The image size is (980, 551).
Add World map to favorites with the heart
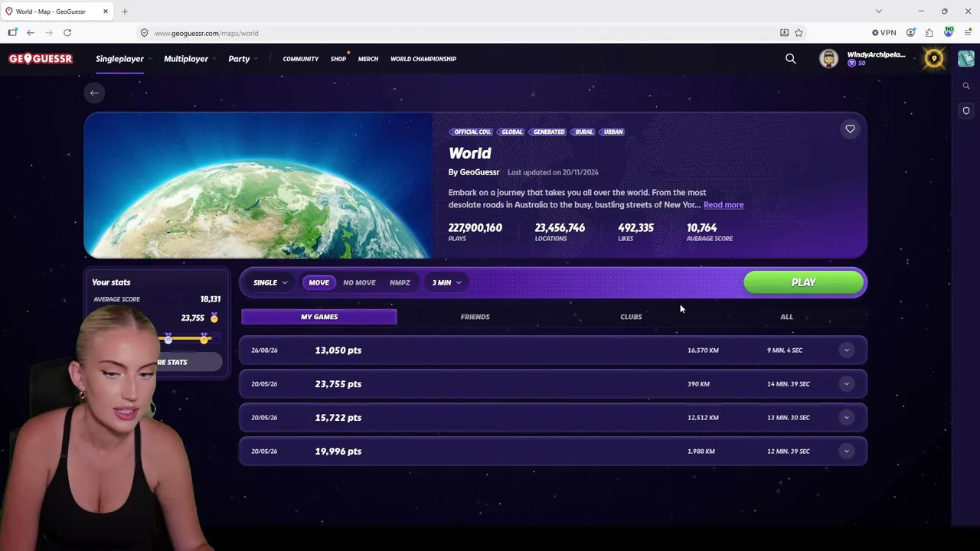850,129
